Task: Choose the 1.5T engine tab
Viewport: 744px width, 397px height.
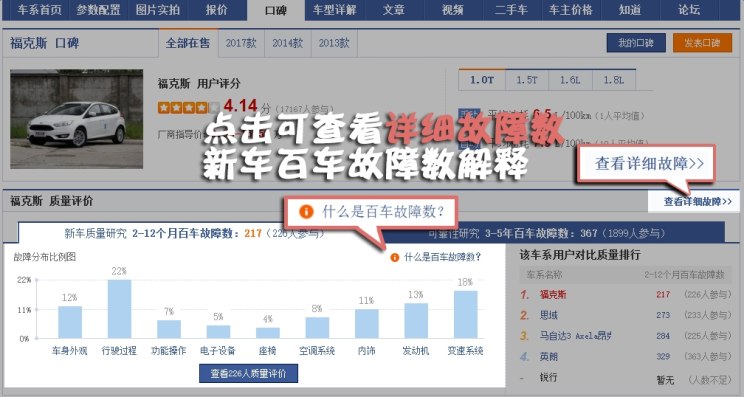Action: pyautogui.click(x=527, y=80)
